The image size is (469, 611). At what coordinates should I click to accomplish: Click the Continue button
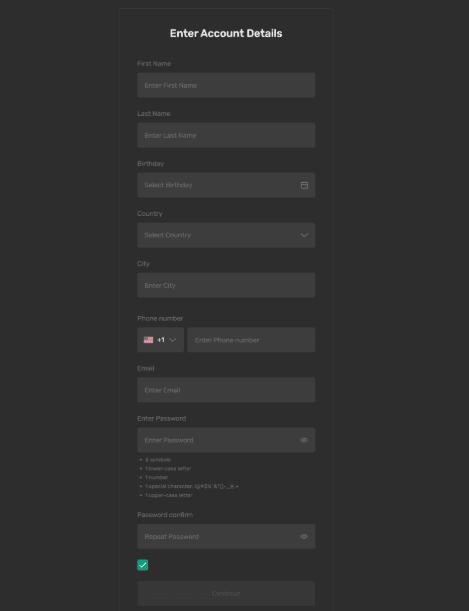click(226, 593)
